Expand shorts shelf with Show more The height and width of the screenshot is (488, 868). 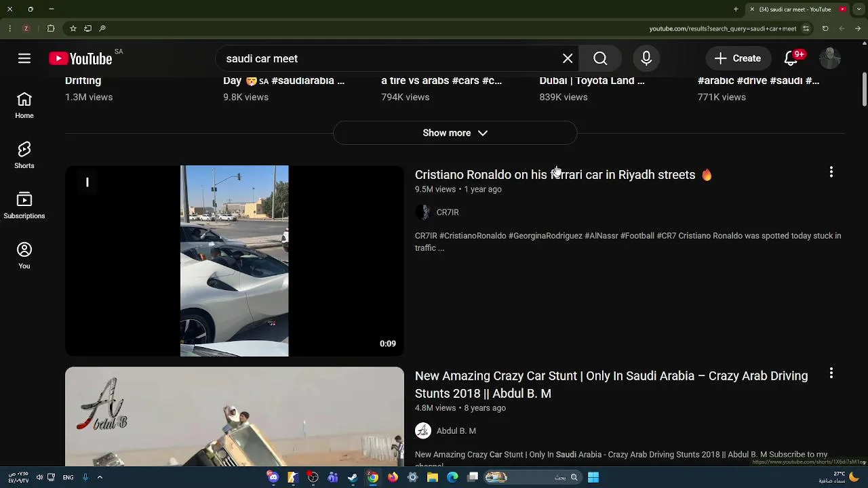(455, 133)
